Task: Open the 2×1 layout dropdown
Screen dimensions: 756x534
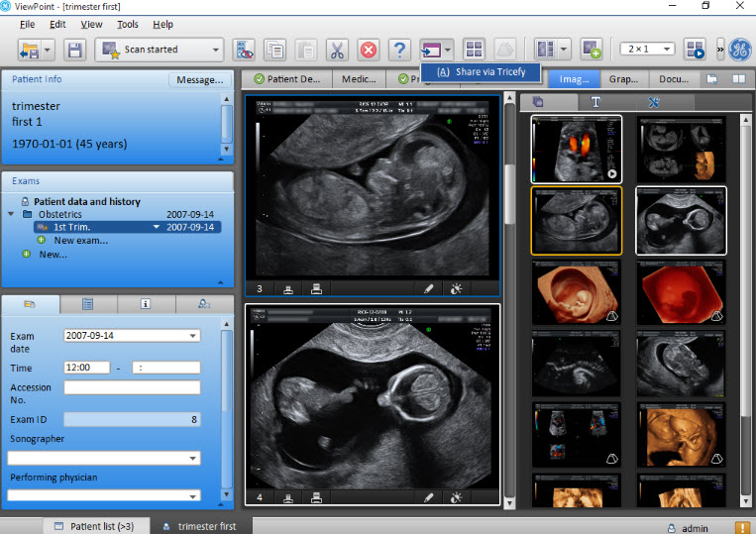Action: [667, 49]
